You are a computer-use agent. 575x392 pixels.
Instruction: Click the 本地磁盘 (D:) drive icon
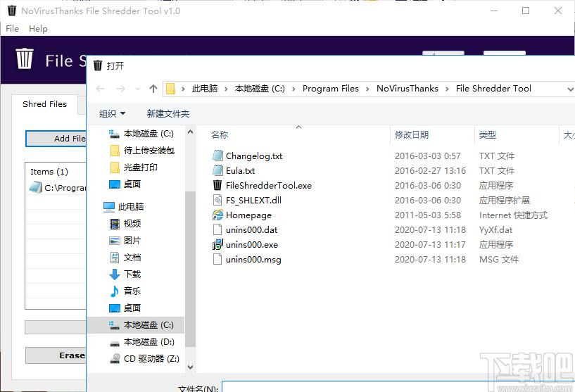115,343
